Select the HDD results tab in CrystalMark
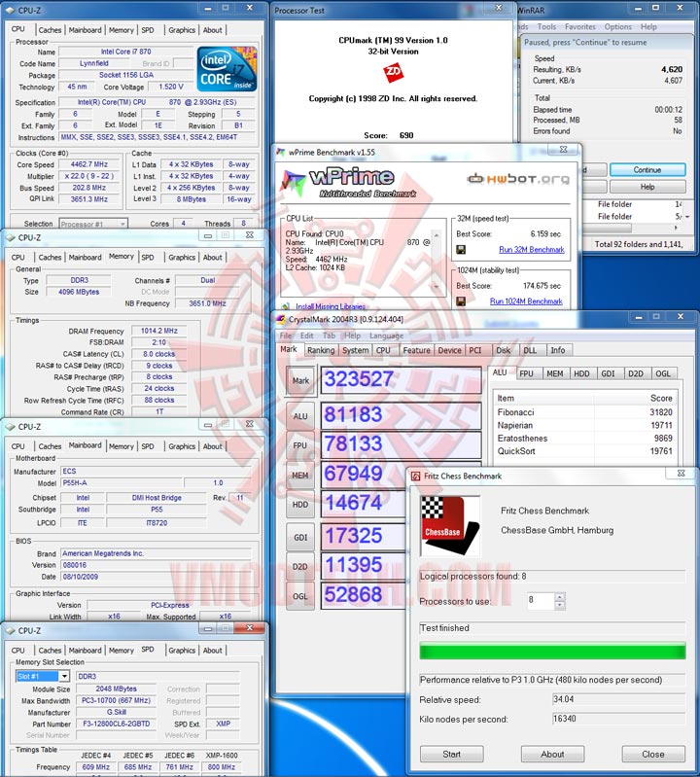The width and height of the screenshot is (700, 777). tap(581, 373)
